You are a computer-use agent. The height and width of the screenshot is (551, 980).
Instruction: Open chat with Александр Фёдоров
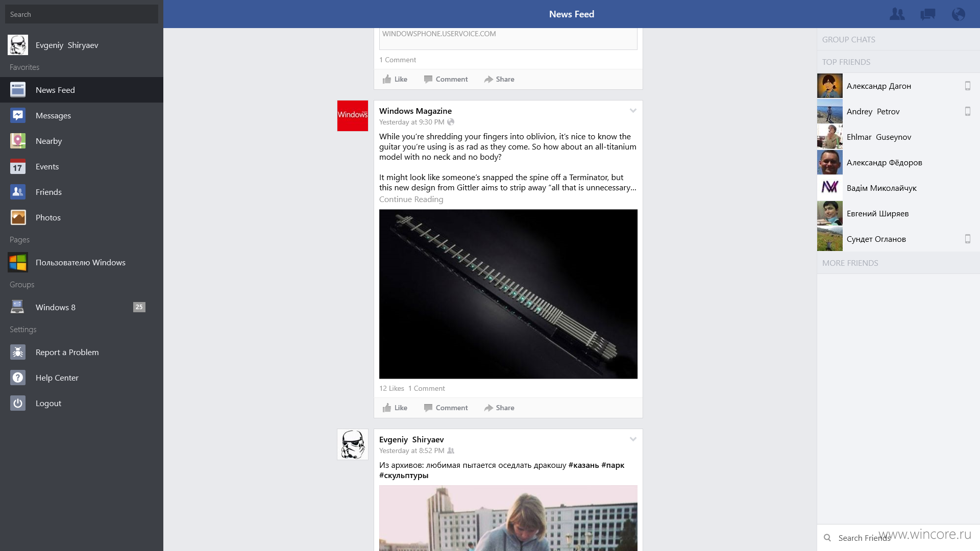(x=898, y=162)
